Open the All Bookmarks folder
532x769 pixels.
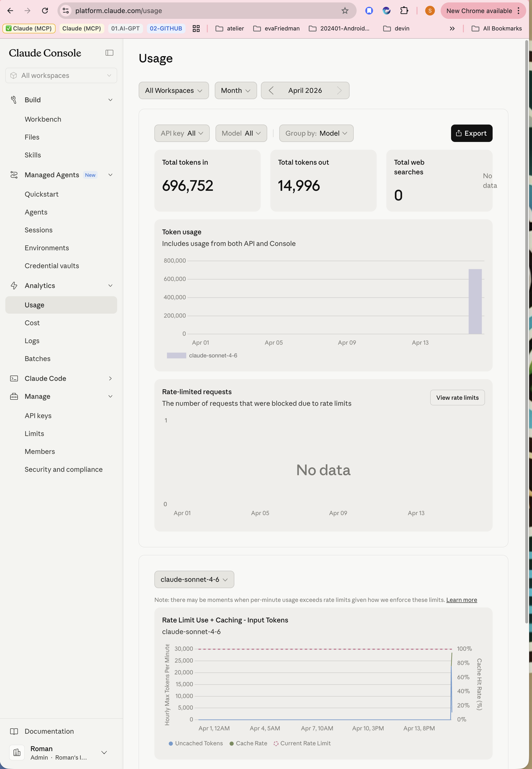pyautogui.click(x=497, y=28)
